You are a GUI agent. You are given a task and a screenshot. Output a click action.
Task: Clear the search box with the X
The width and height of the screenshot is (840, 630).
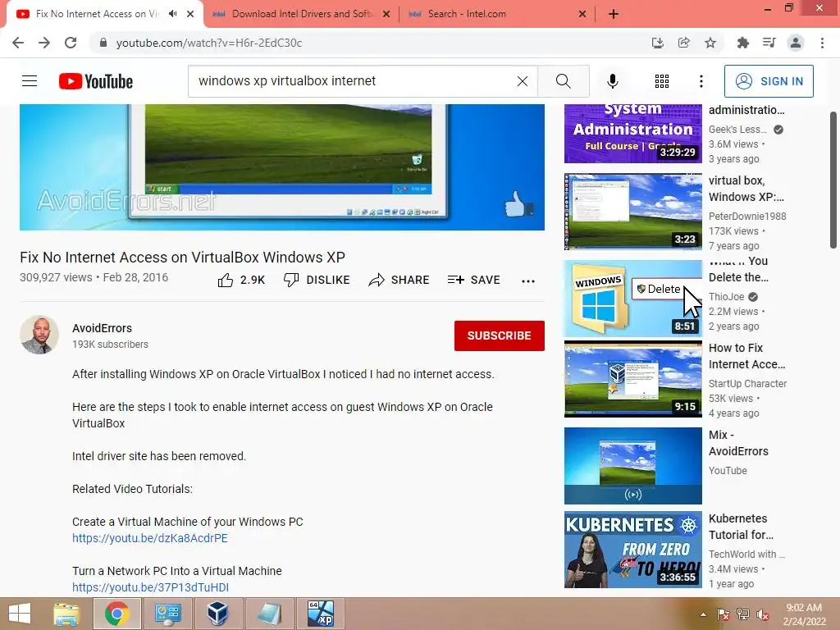click(x=523, y=81)
